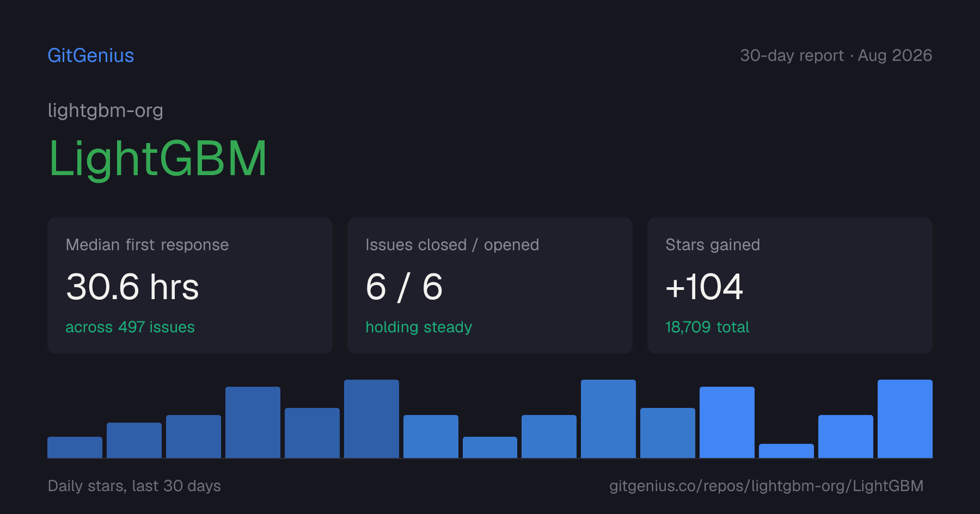Click the "18,709 total" text
Image resolution: width=980 pixels, height=514 pixels.
[707, 327]
